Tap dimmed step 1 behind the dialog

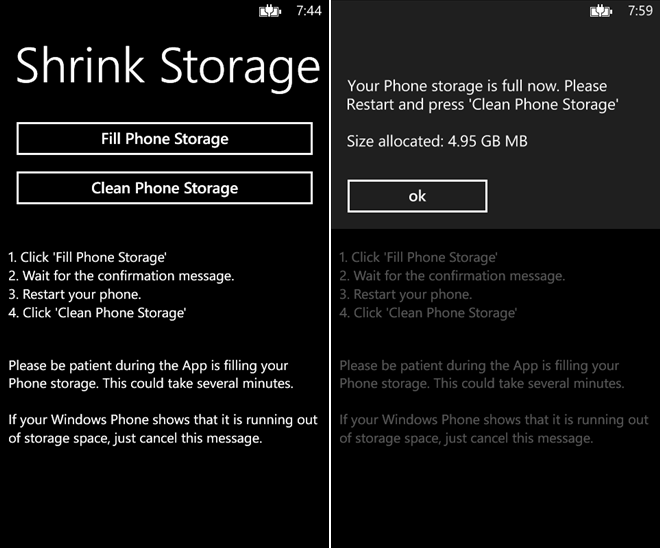click(418, 257)
